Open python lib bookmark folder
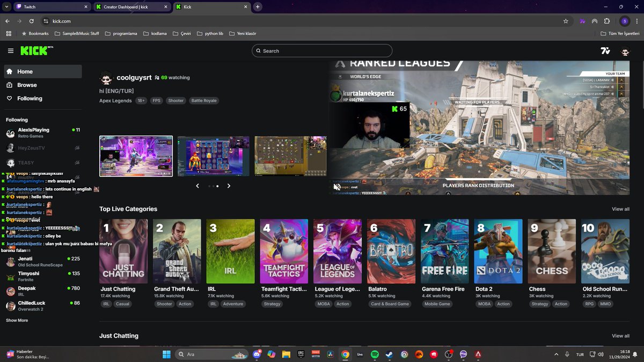Screen dimensions: 644x362 [210, 33]
